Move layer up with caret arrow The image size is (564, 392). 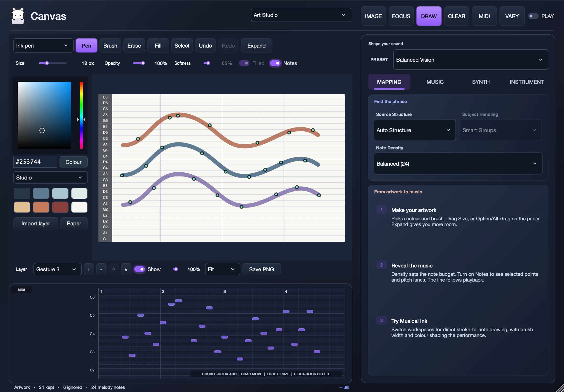pyautogui.click(x=114, y=269)
